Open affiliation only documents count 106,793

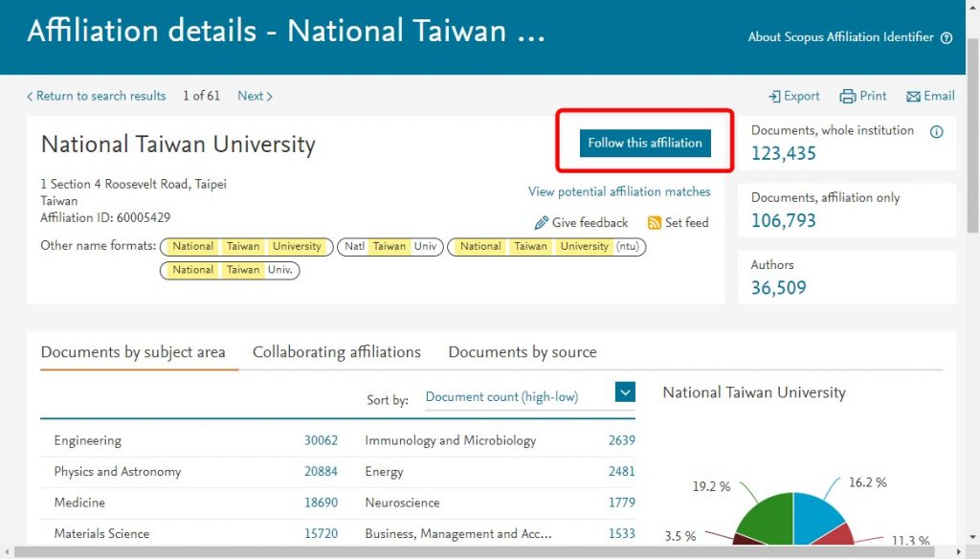point(783,220)
